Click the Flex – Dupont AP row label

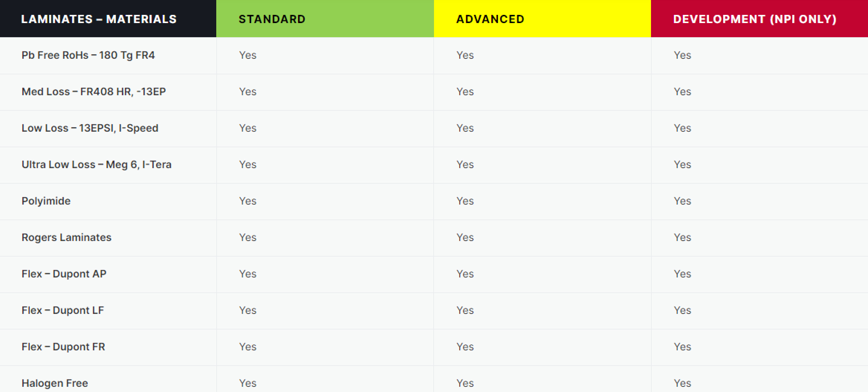(64, 274)
